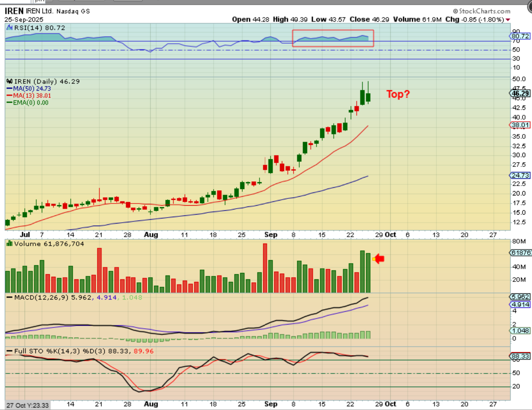Click the green EMA(0) legend line marker
This screenshot has height=410, width=532.
coord(9,103)
